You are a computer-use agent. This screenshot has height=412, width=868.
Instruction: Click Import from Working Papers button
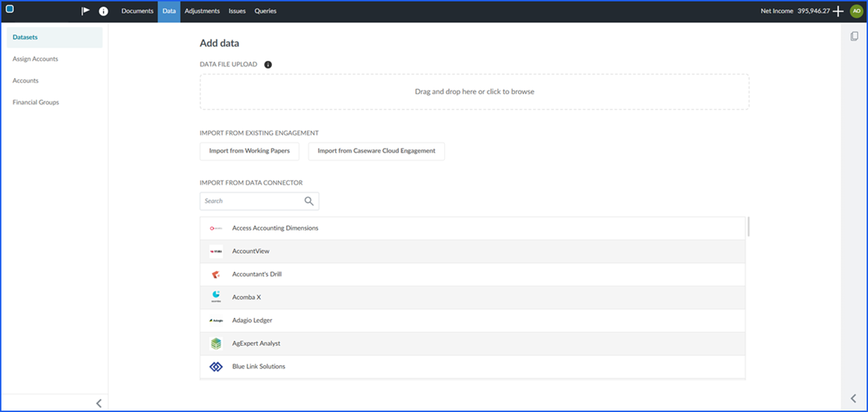249,151
